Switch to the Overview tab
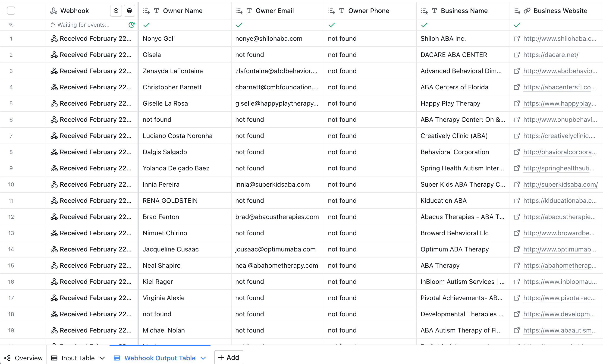 point(28,358)
